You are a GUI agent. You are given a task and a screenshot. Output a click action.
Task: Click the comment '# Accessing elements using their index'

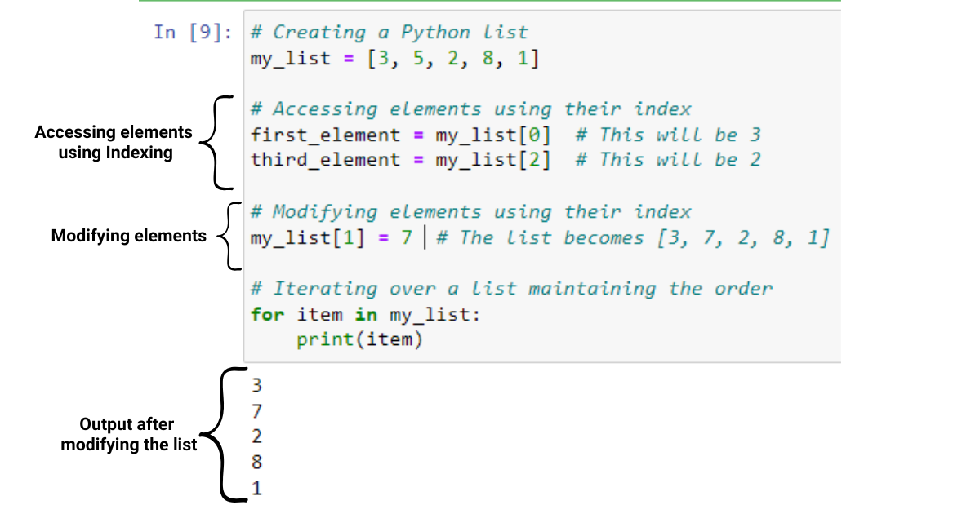click(x=471, y=109)
